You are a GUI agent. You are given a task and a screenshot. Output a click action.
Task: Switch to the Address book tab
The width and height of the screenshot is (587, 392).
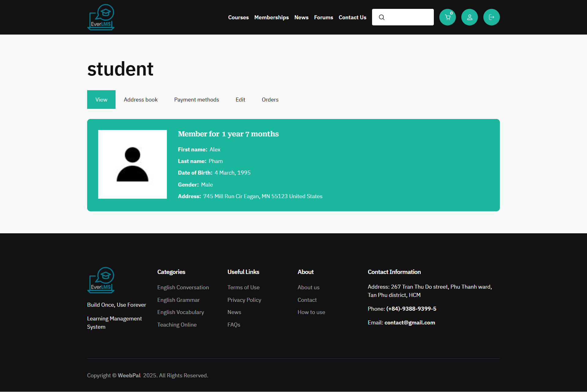click(x=141, y=100)
